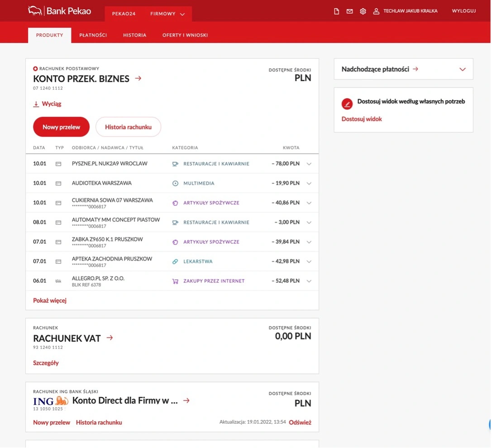Open the HISTORIA tab
This screenshot has width=492, height=448.
tap(134, 35)
